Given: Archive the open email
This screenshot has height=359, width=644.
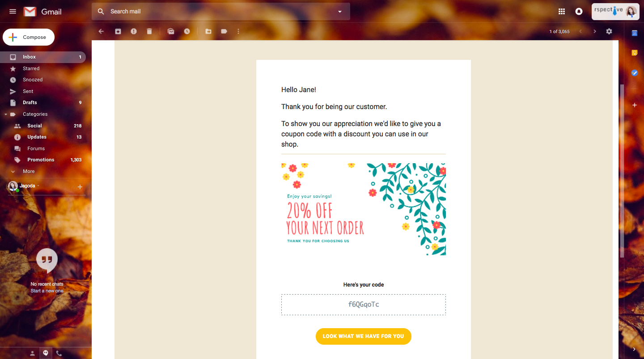Looking at the screenshot, I should point(118,31).
